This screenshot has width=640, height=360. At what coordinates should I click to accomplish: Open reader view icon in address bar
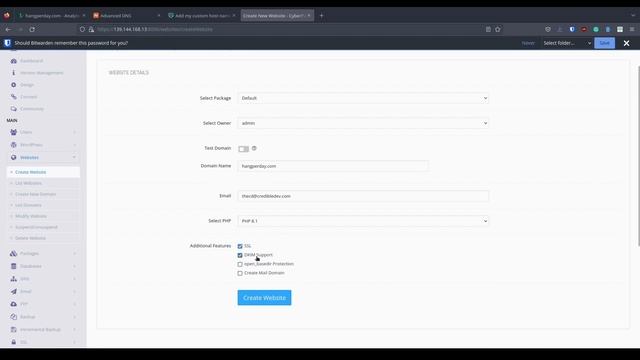(488, 29)
